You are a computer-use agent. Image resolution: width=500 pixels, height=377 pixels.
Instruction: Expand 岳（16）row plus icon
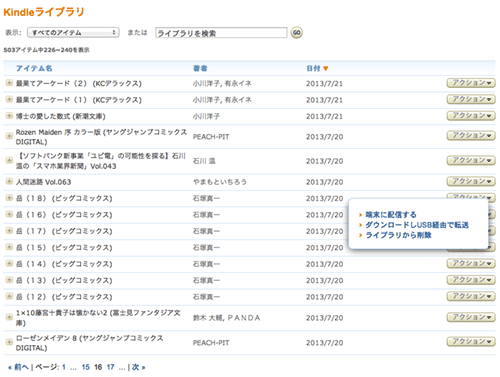(x=9, y=214)
